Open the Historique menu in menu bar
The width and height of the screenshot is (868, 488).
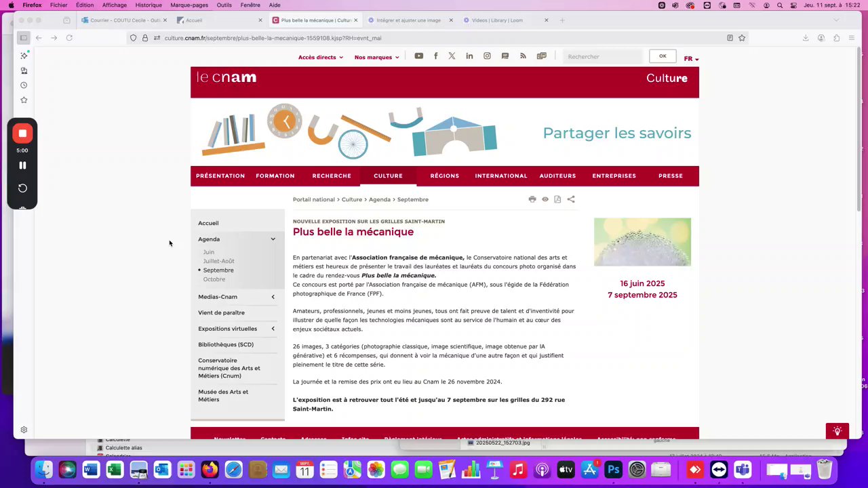149,5
